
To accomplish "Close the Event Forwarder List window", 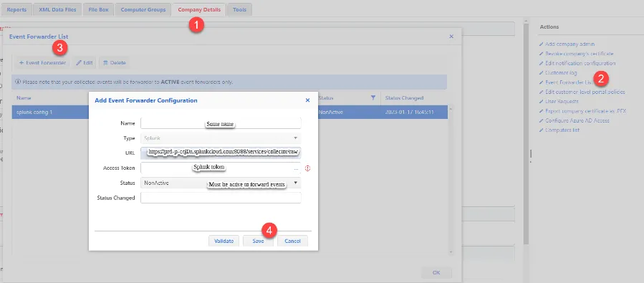I will click(451, 37).
